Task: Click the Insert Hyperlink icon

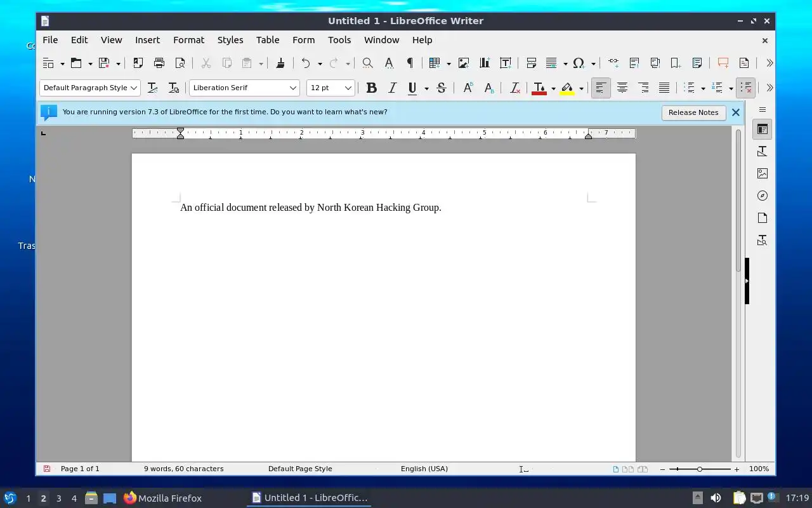Action: point(613,63)
